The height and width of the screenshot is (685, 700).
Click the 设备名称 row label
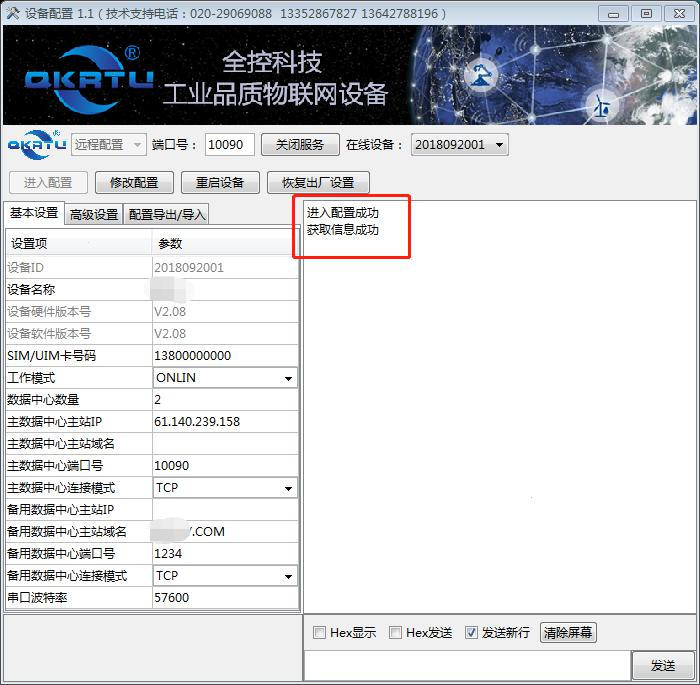coord(31,290)
